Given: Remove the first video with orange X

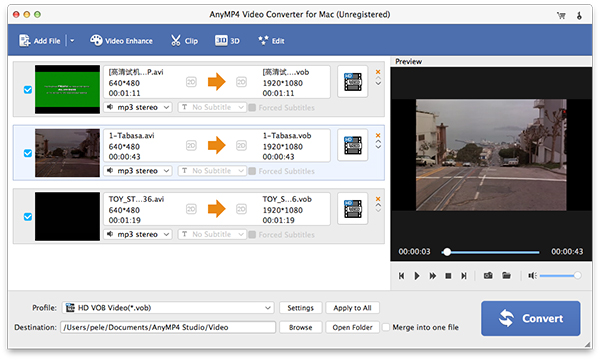Looking at the screenshot, I should point(378,72).
